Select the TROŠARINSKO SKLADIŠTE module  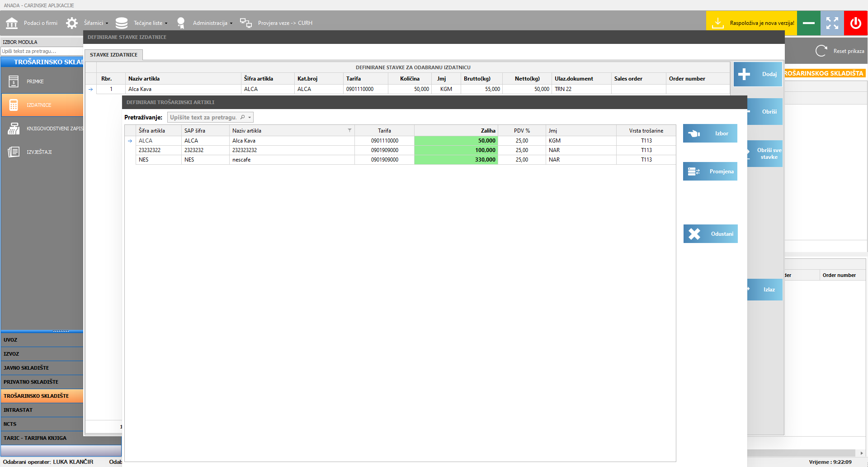click(42, 396)
